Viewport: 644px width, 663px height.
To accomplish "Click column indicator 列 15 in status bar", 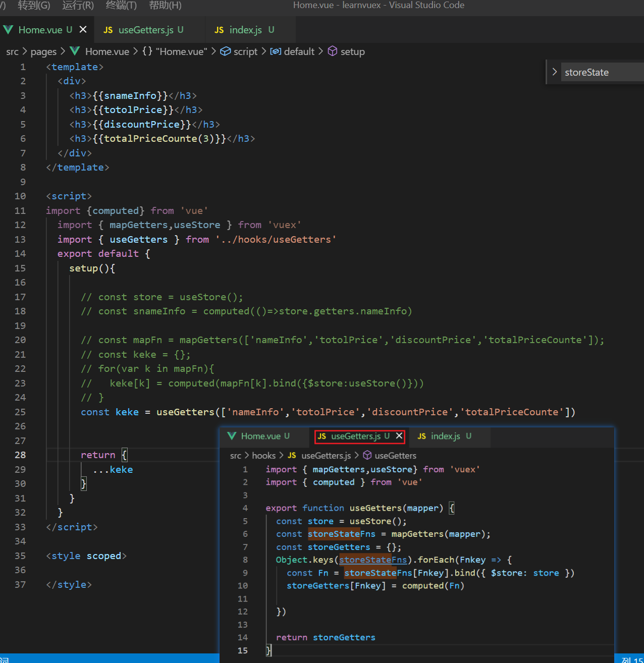I will point(632,659).
